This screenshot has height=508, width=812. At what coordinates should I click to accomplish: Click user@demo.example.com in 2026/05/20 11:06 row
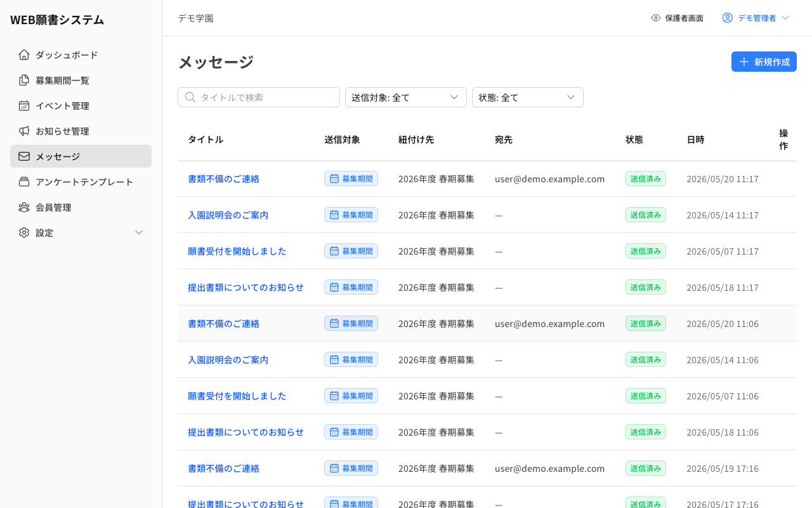(549, 323)
